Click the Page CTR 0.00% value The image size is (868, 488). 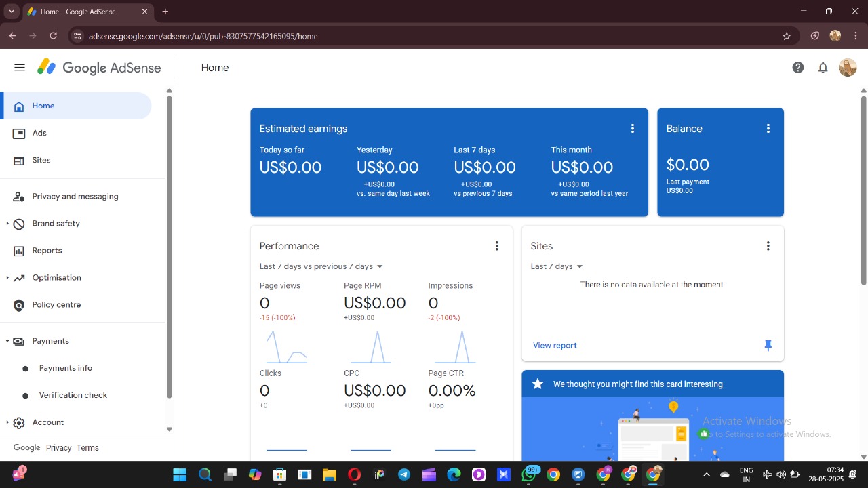point(452,390)
